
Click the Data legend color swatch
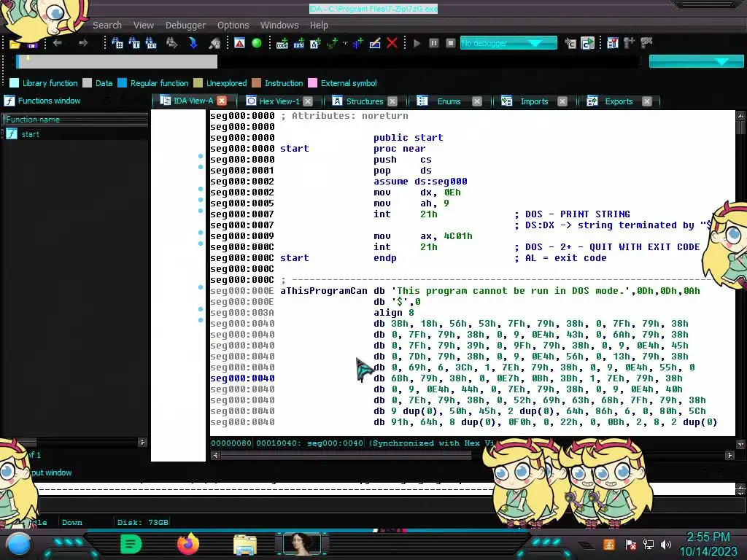tap(87, 83)
